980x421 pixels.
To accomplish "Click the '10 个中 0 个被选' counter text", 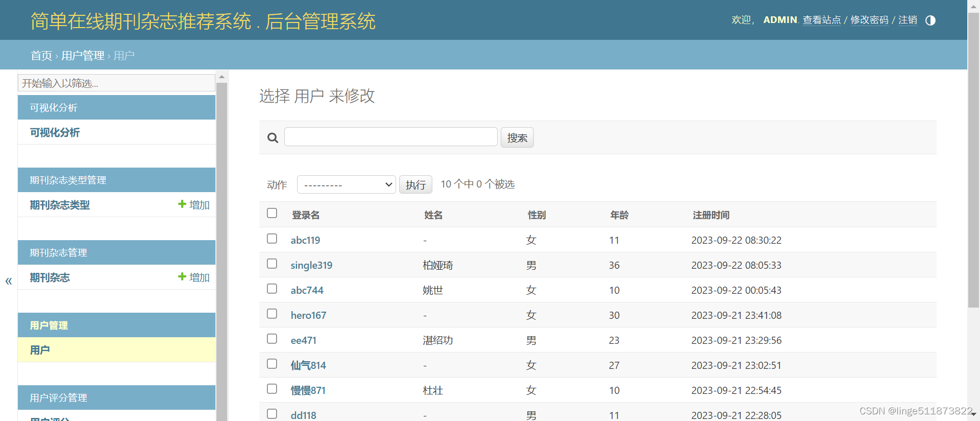I will (478, 184).
